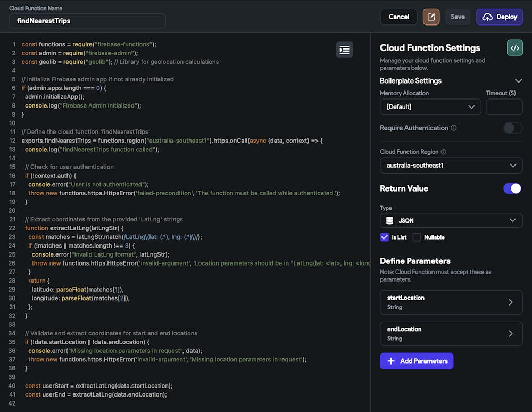Click the Cloud Function Region info icon
The width and height of the screenshot is (532, 412).
click(444, 152)
